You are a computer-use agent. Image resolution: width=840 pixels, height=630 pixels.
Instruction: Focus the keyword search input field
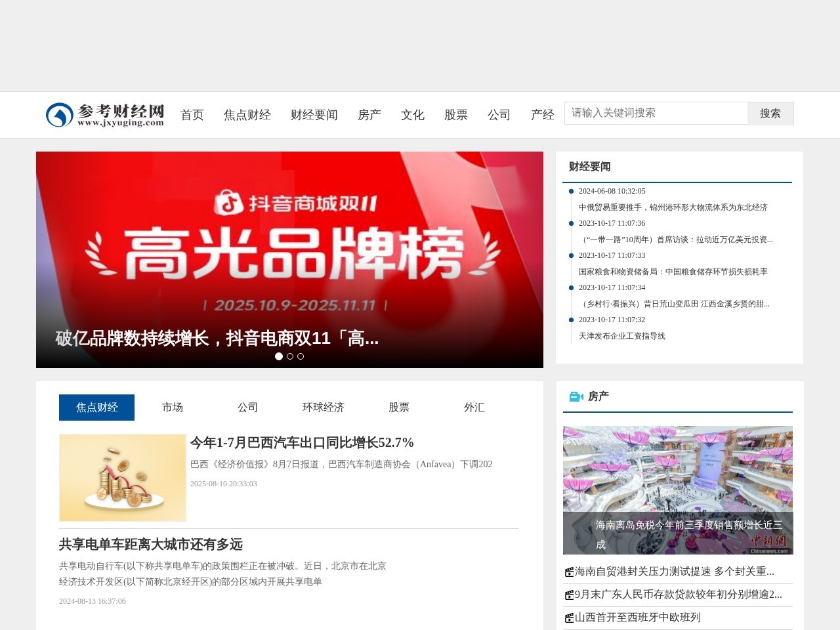[656, 113]
